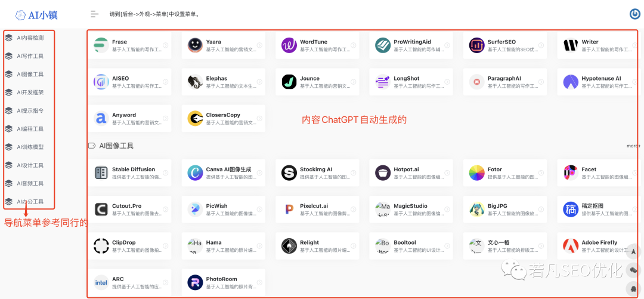The image size is (644, 299).
Task: Click the ClosersCopy logo icon
Action: pyautogui.click(x=195, y=118)
